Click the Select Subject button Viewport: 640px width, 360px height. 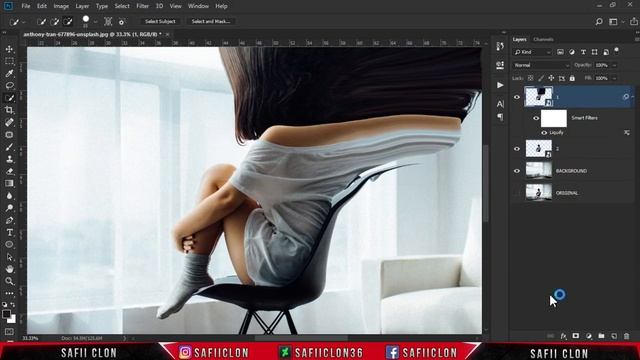click(x=160, y=21)
